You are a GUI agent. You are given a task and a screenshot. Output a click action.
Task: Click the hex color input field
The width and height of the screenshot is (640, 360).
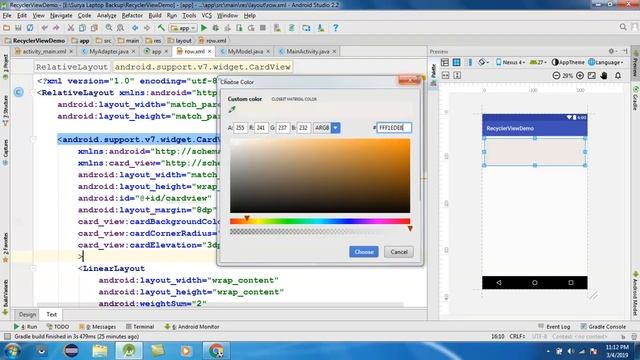point(394,128)
